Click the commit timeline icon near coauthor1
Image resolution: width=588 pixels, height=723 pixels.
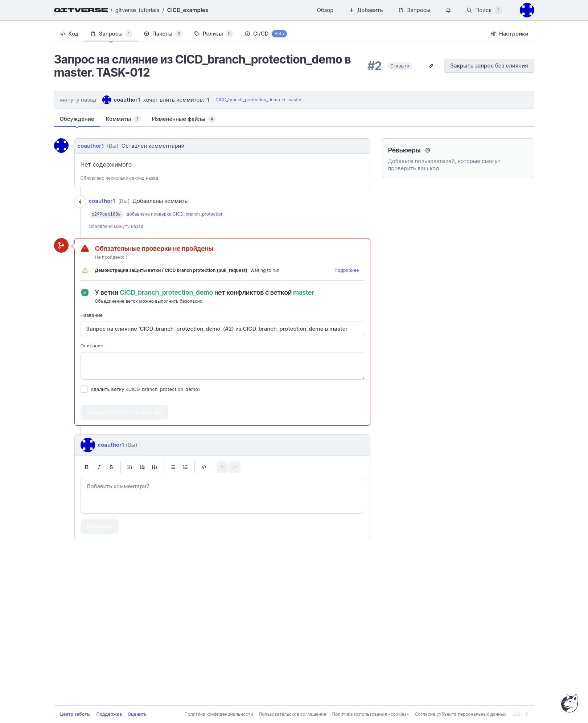pyautogui.click(x=80, y=201)
